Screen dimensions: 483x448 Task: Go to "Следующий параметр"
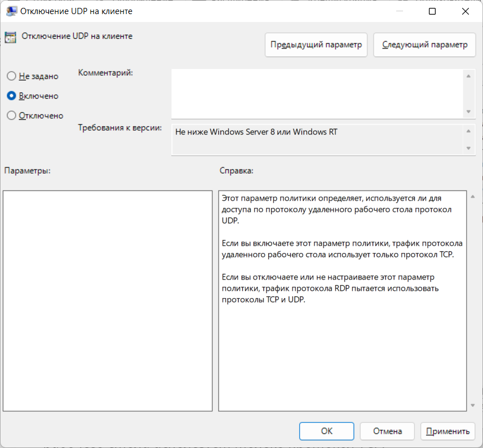(x=424, y=45)
